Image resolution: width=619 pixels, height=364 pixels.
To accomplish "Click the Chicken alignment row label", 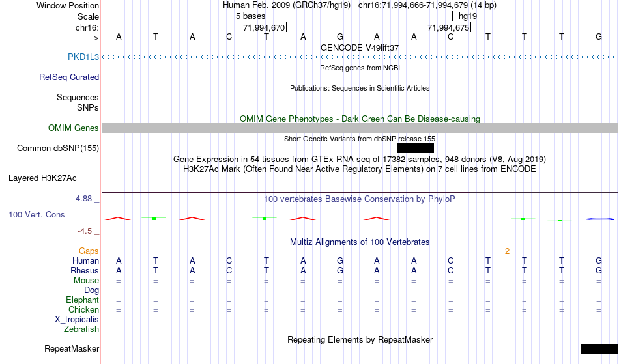I will click(x=83, y=309).
